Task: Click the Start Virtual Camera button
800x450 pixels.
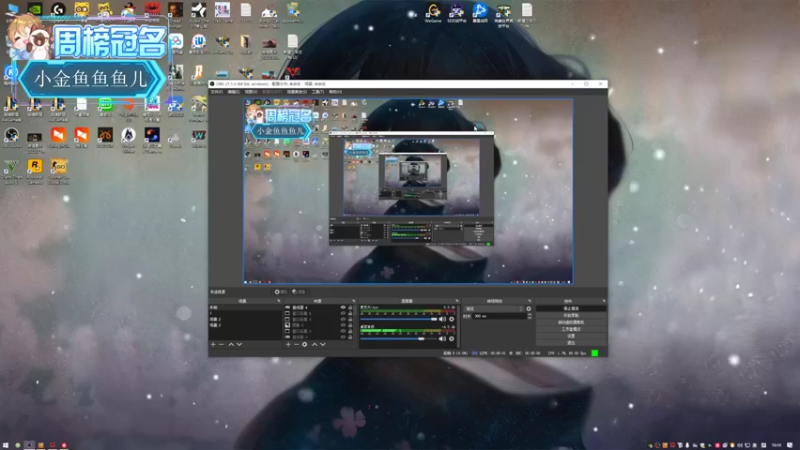Action: coord(571,322)
